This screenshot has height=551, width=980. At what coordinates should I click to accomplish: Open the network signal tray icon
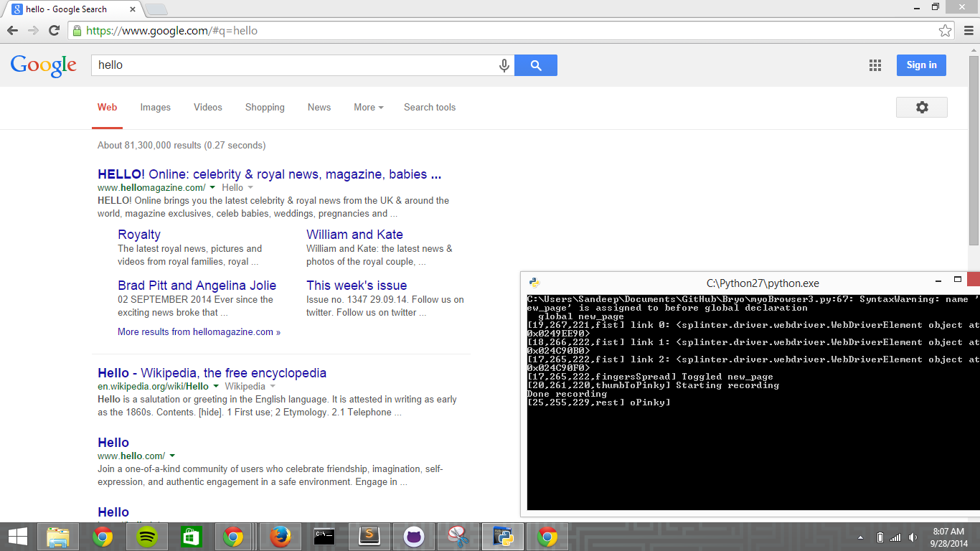[x=895, y=537]
